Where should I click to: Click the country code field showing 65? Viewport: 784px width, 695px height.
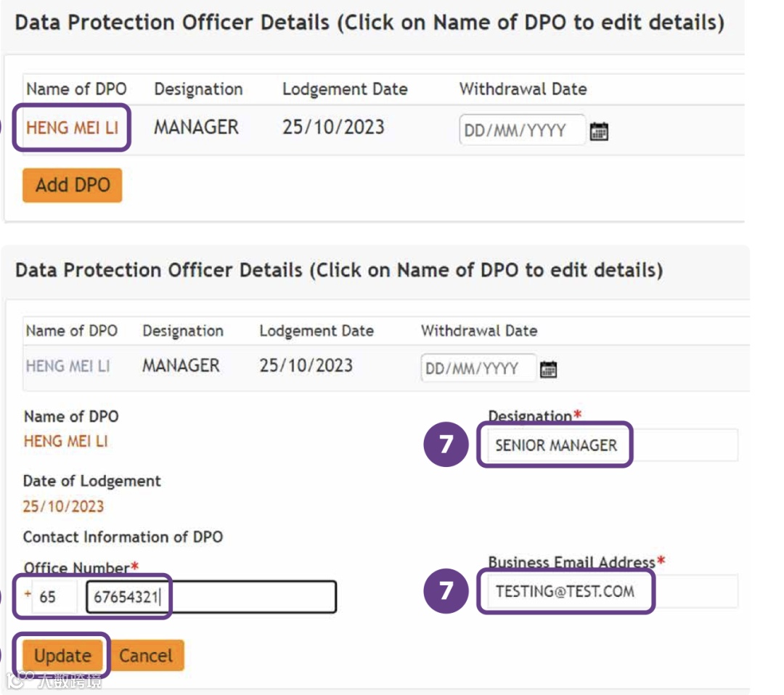54,597
